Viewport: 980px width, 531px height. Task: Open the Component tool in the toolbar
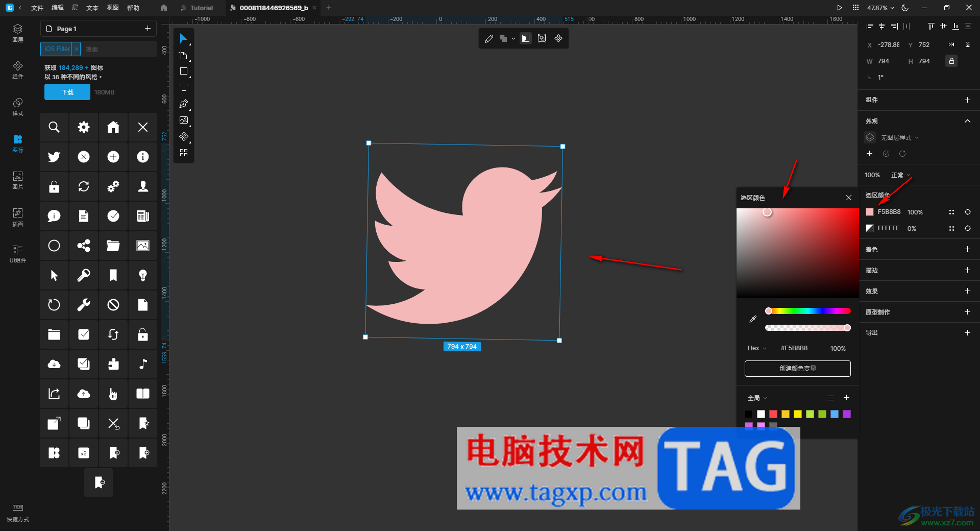click(x=183, y=137)
